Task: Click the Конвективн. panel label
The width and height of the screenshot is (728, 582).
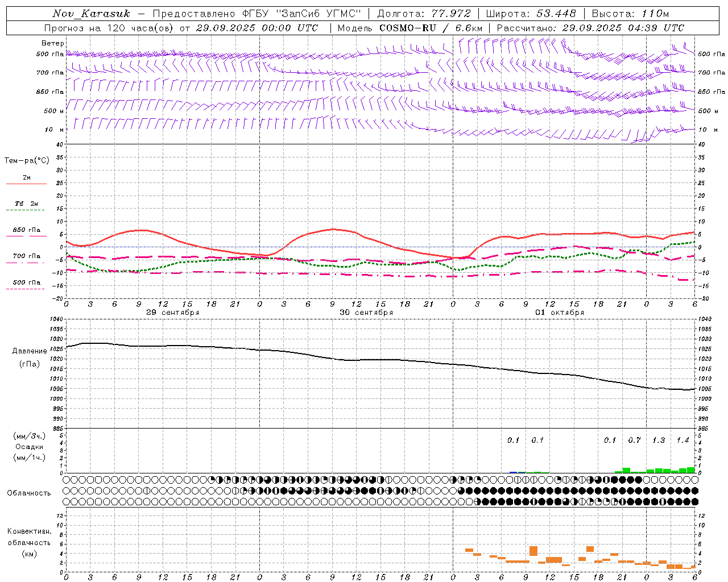Action: click(29, 531)
